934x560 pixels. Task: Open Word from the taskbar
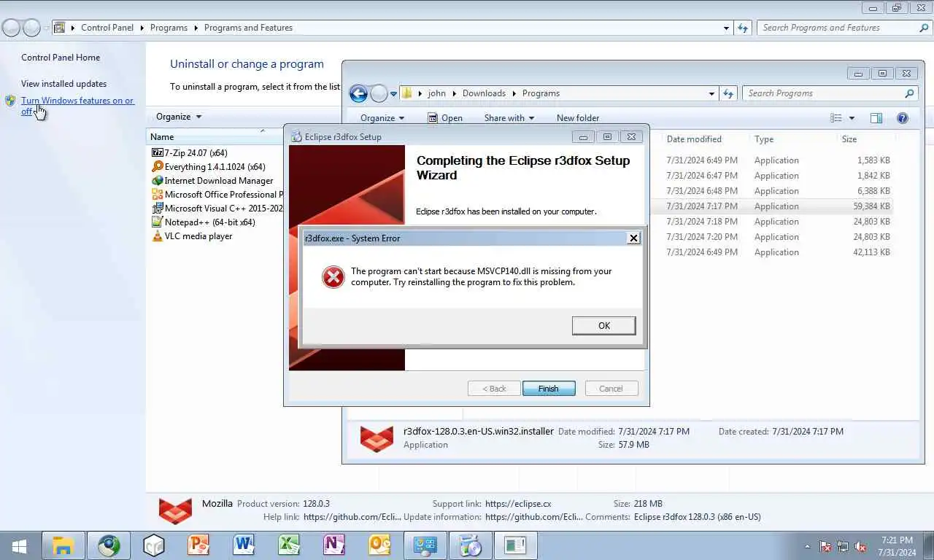click(x=244, y=545)
